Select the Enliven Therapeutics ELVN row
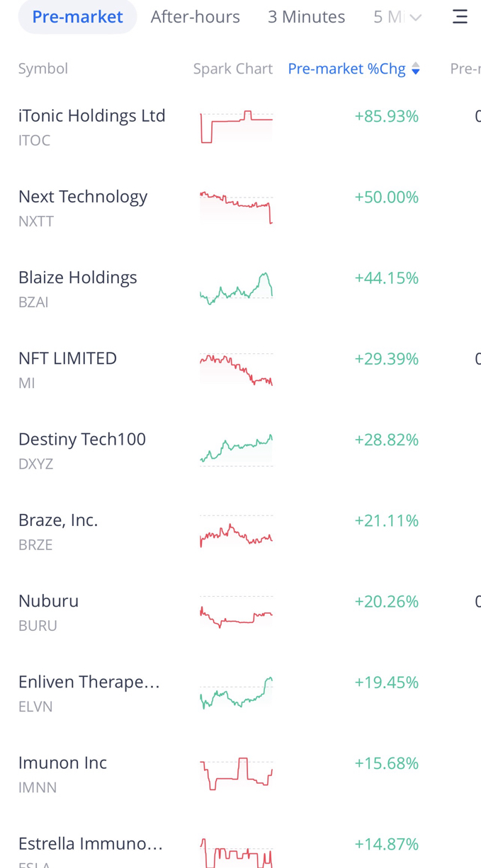 [241, 692]
